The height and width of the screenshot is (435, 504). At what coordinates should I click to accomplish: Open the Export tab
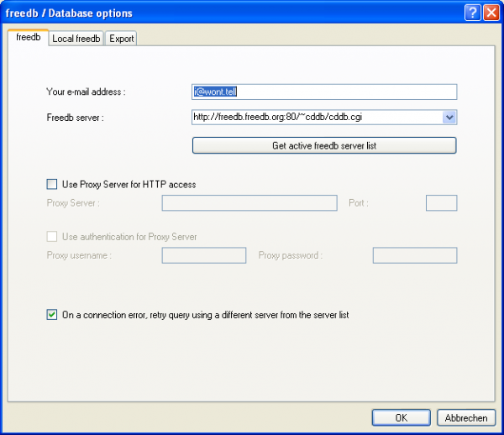[x=122, y=39]
